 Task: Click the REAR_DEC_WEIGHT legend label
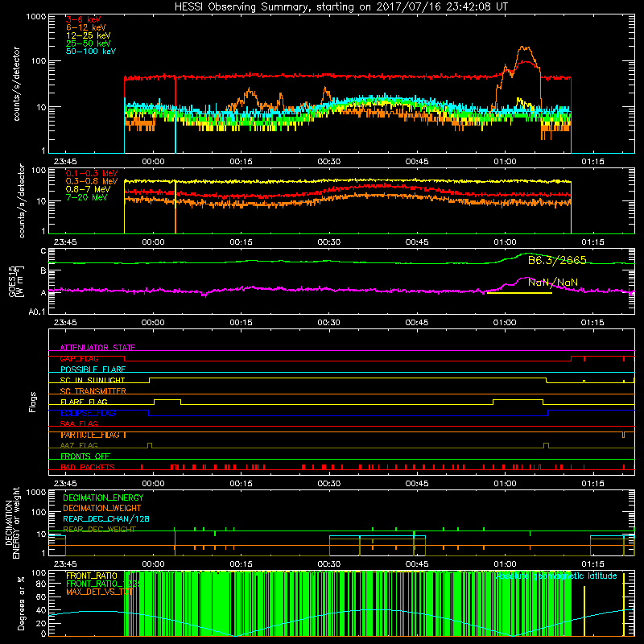click(99, 530)
